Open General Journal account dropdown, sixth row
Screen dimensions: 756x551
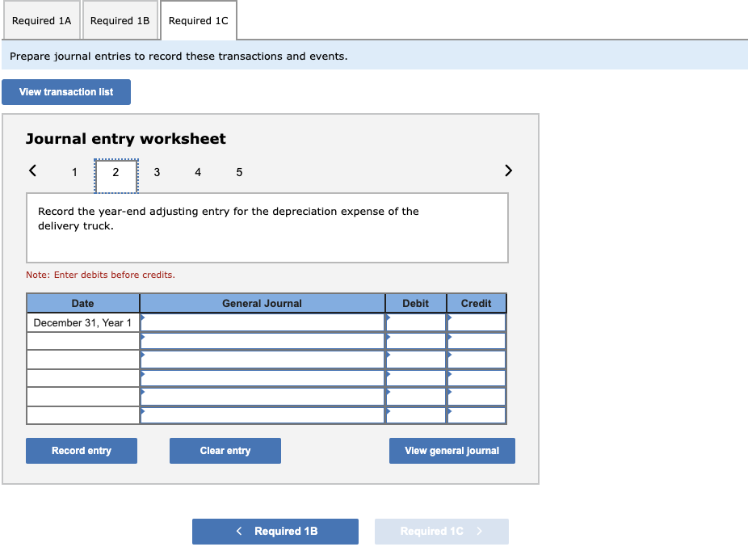click(x=262, y=415)
